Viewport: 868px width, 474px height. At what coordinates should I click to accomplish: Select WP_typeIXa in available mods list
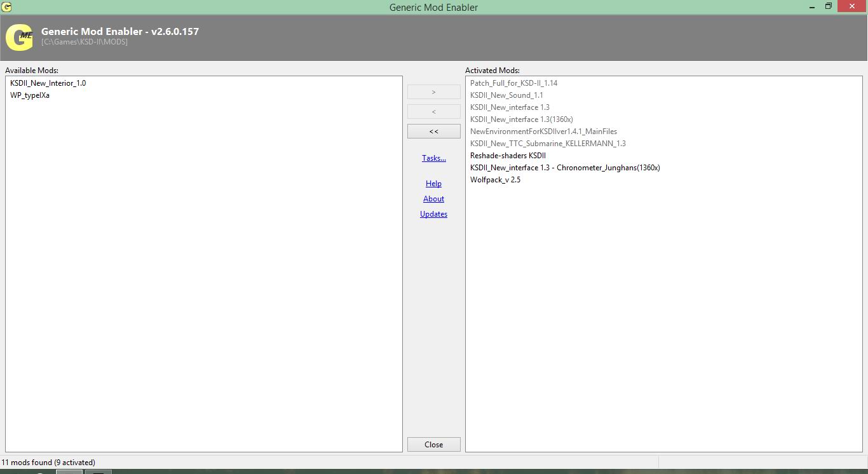[30, 95]
